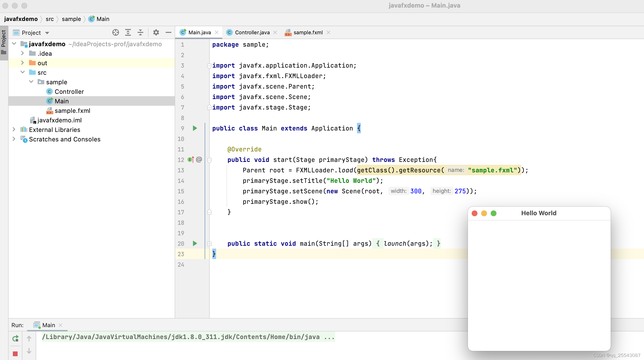Open the Project panel settings gear

(156, 33)
